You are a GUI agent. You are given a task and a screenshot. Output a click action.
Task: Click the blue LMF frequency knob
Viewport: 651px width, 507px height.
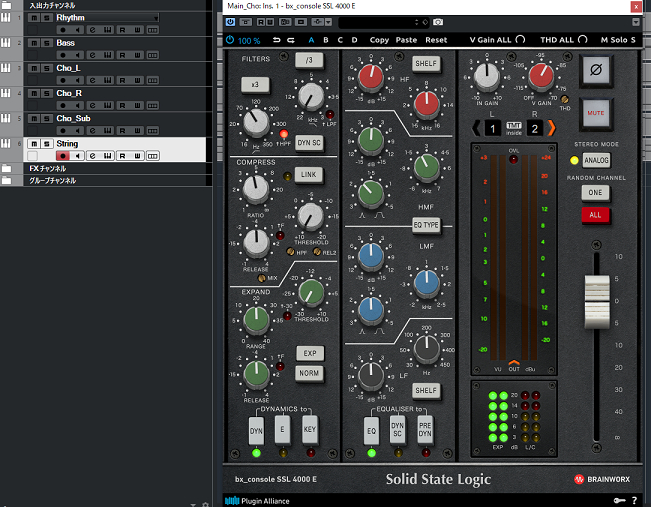[426, 283]
